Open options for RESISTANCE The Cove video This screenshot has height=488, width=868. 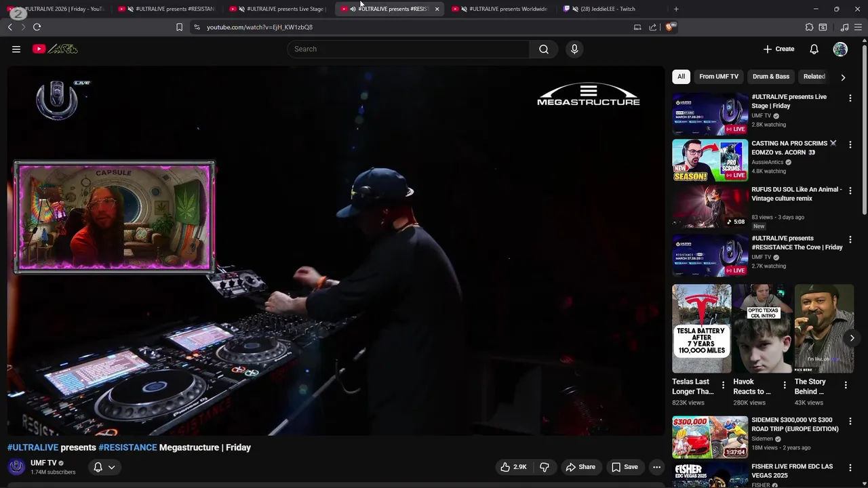tap(850, 240)
